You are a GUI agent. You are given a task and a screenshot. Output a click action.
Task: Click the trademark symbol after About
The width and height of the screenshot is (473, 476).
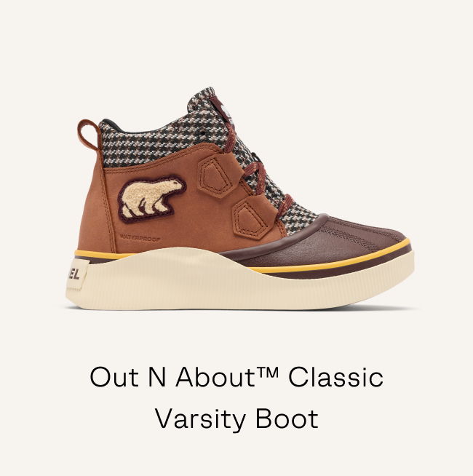(x=267, y=371)
